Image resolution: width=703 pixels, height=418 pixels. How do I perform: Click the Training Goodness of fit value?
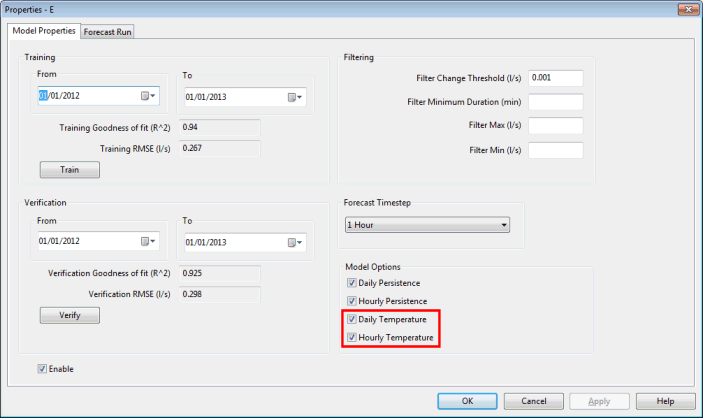pos(220,127)
